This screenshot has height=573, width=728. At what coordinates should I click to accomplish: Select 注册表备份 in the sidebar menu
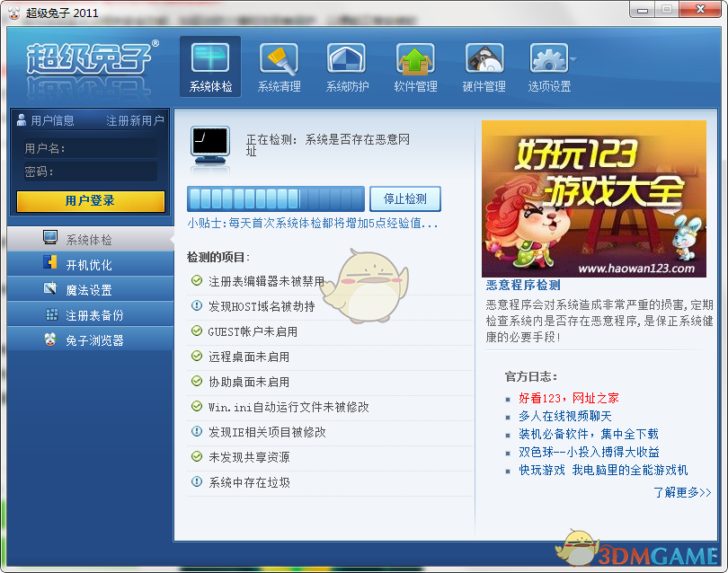[90, 314]
